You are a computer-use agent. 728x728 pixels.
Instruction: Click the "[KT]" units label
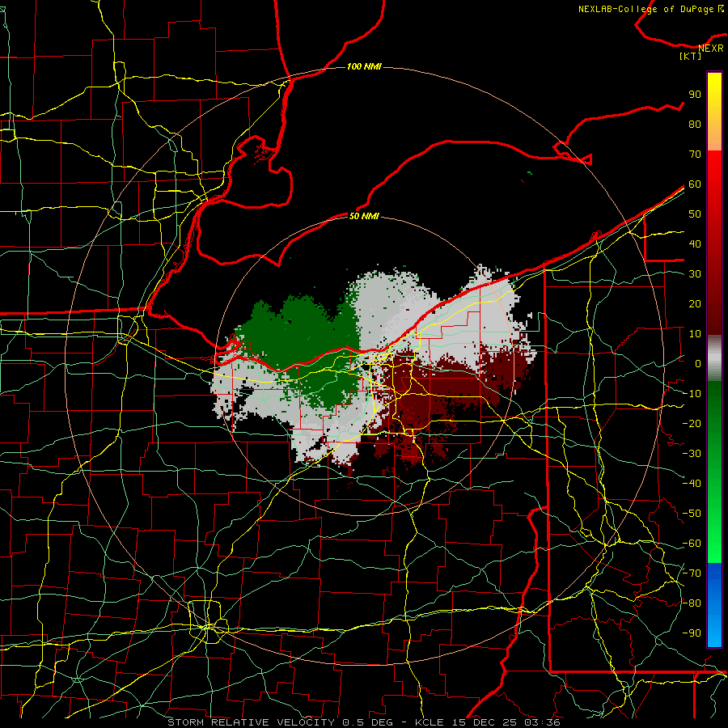(x=691, y=56)
